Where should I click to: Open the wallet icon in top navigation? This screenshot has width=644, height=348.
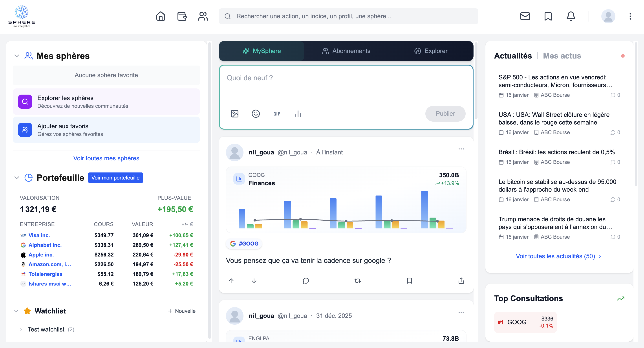pyautogui.click(x=182, y=16)
